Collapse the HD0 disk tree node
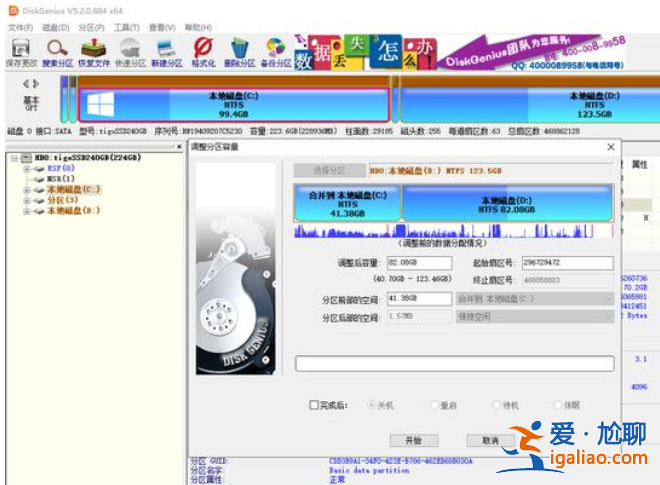This screenshot has width=660, height=485. pos(15,158)
